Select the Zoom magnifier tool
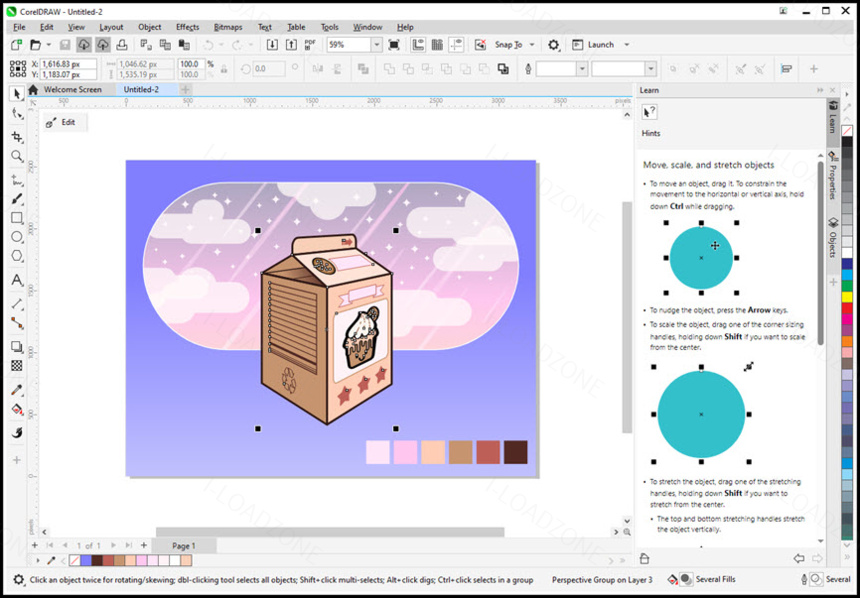 (17, 156)
